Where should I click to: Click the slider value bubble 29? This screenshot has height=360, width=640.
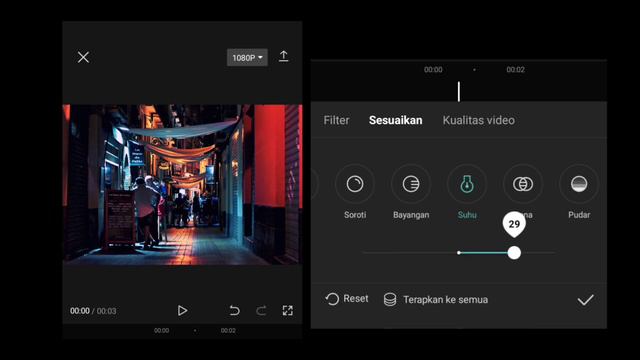tap(514, 224)
